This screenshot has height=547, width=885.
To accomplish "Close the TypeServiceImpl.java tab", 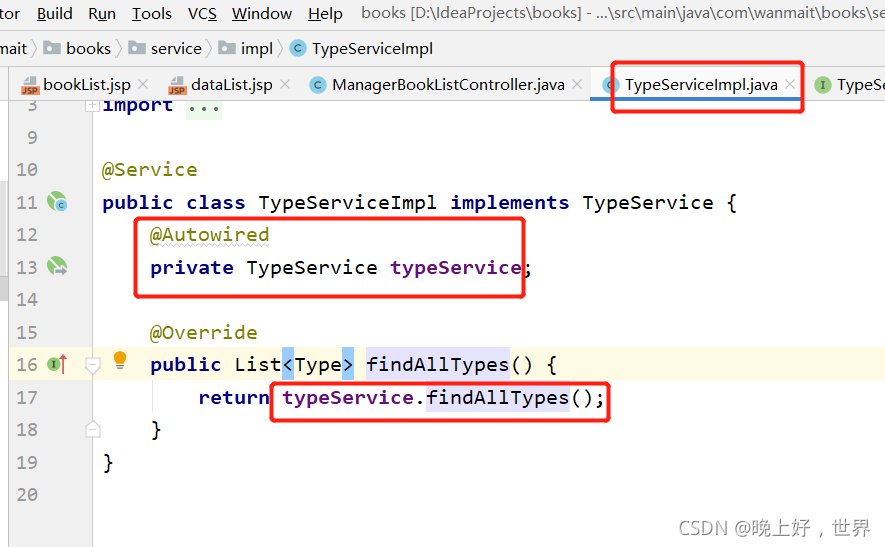I will (x=790, y=85).
